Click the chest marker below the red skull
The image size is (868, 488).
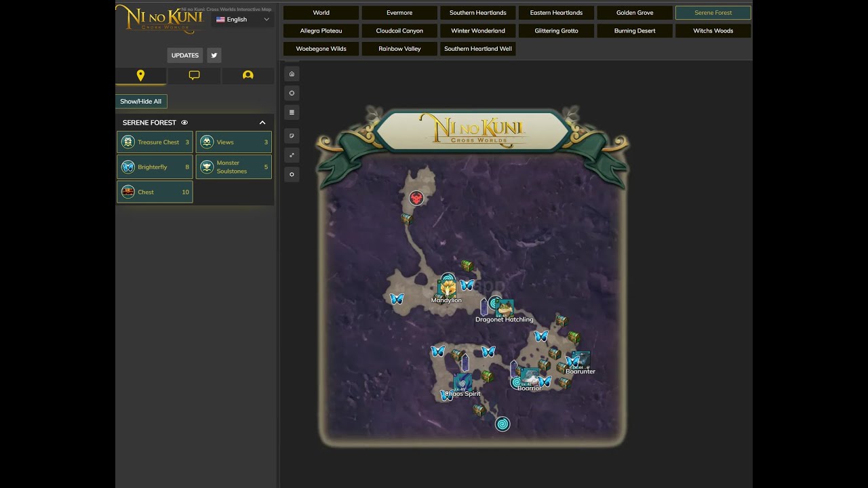click(406, 218)
